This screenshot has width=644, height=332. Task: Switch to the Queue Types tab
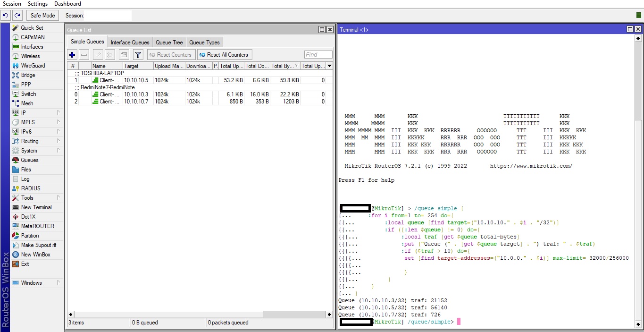[204, 43]
